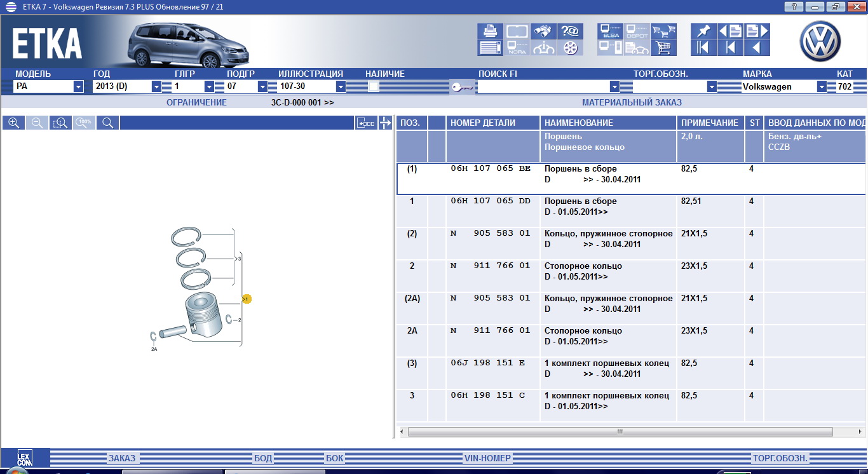The width and height of the screenshot is (868, 474).
Task: Expand the ТОРГ.ОБОЗН. dropdown at top
Action: click(712, 86)
